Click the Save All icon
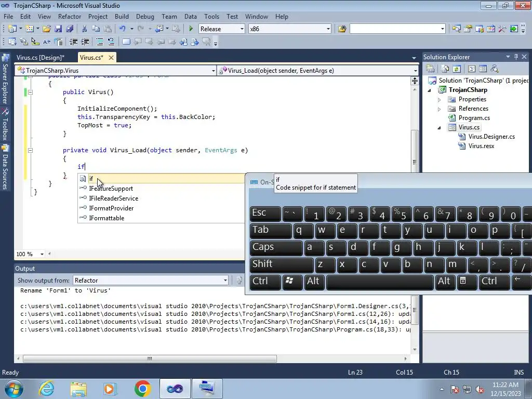Viewport: 532px width, 399px height. point(70,29)
